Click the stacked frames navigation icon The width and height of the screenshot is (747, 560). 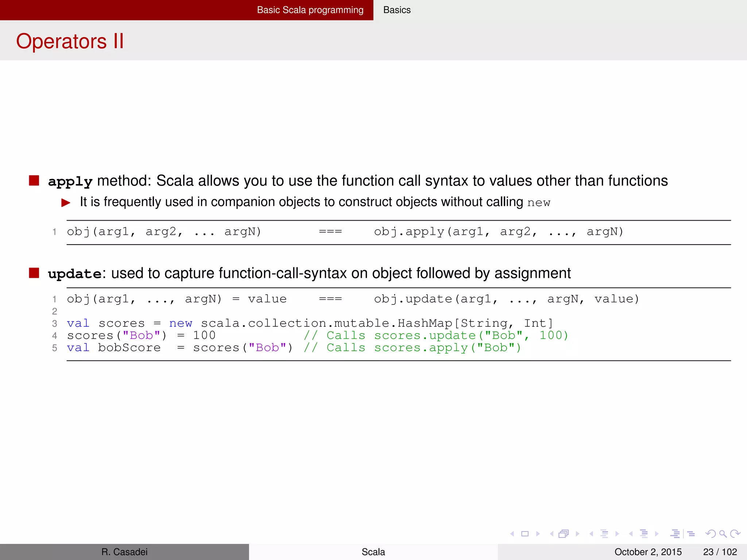[x=564, y=534]
